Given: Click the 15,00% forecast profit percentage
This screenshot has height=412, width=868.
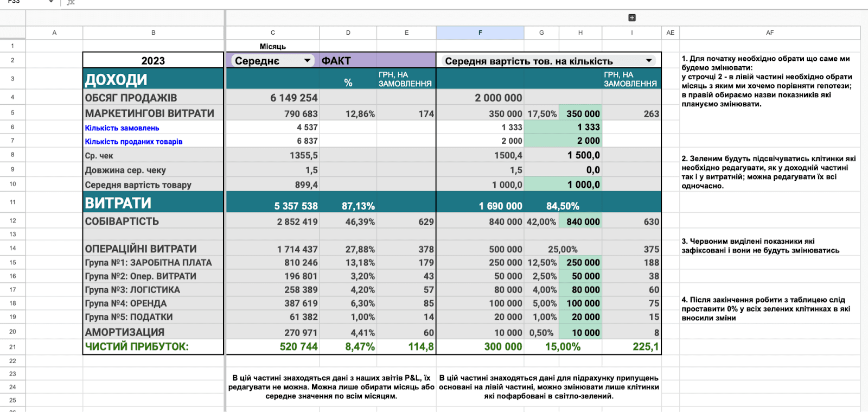Looking at the screenshot, I should [563, 347].
